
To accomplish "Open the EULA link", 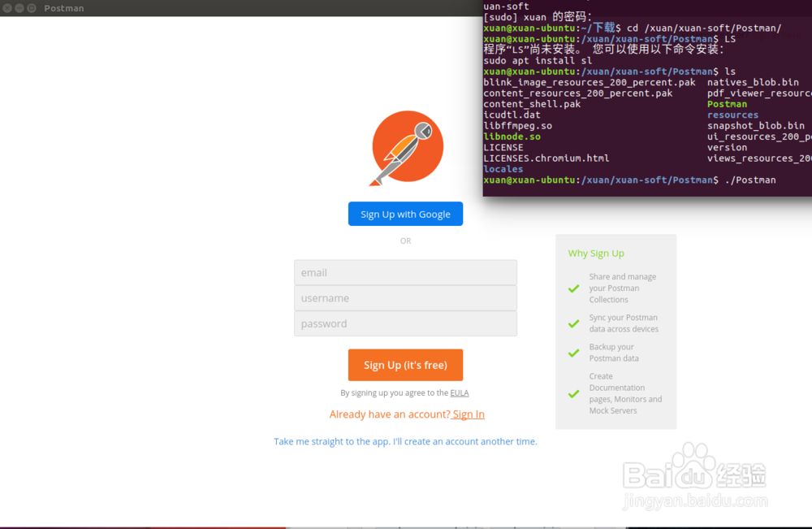I will pyautogui.click(x=460, y=392).
